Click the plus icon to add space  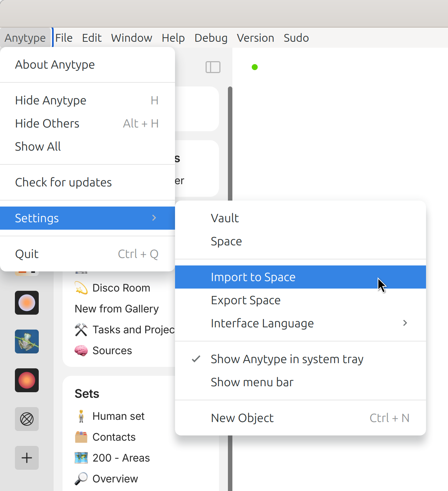pos(27,457)
